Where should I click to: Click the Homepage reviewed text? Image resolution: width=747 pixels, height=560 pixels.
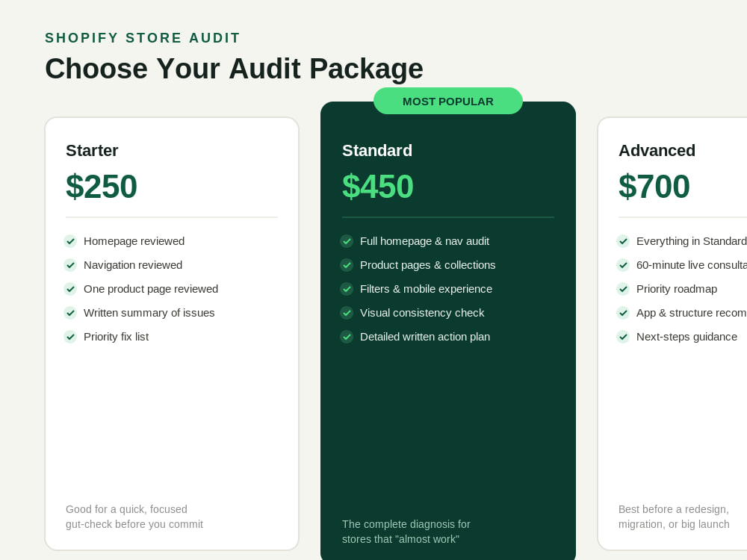134,241
